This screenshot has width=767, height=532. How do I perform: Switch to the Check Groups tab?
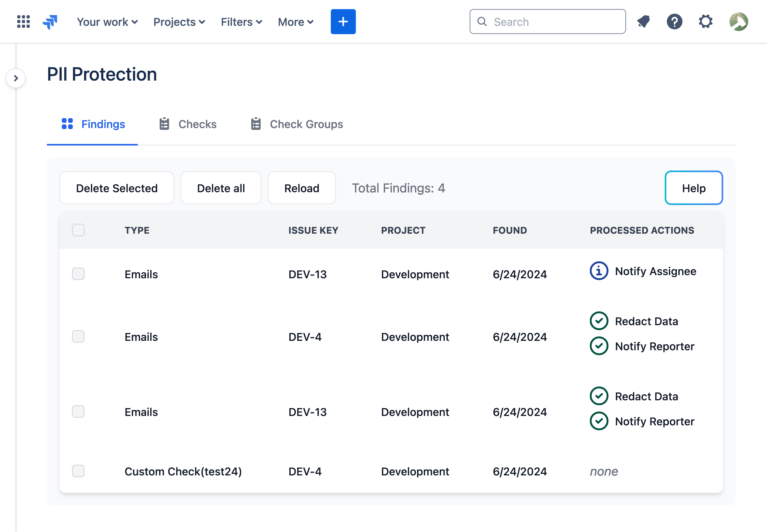point(297,124)
